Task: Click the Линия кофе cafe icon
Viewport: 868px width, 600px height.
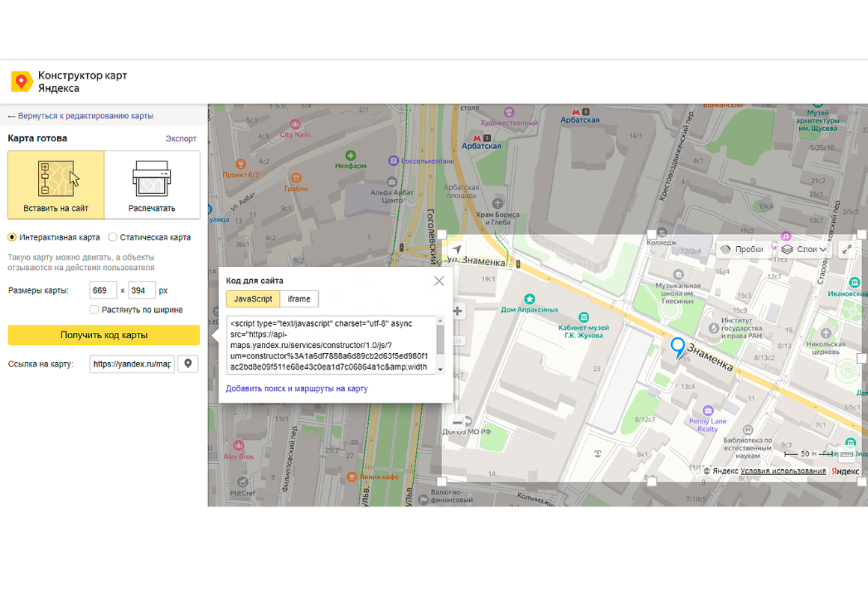Action: (352, 476)
